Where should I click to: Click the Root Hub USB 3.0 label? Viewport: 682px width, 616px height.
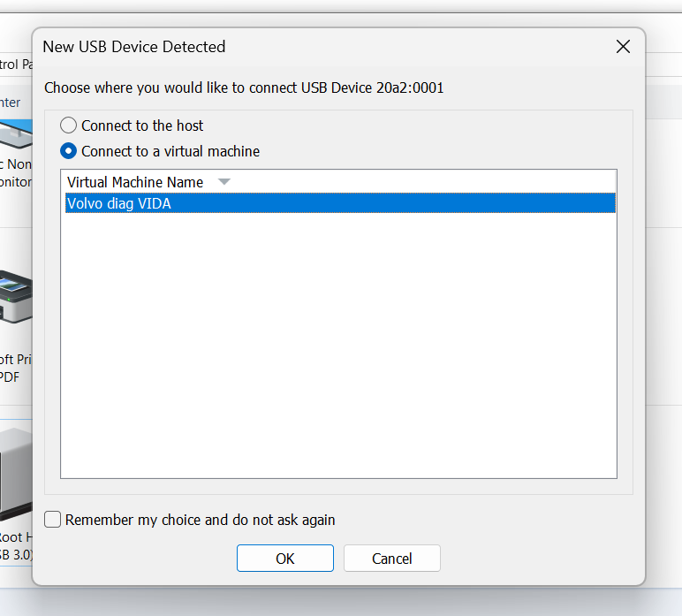click(x=15, y=545)
